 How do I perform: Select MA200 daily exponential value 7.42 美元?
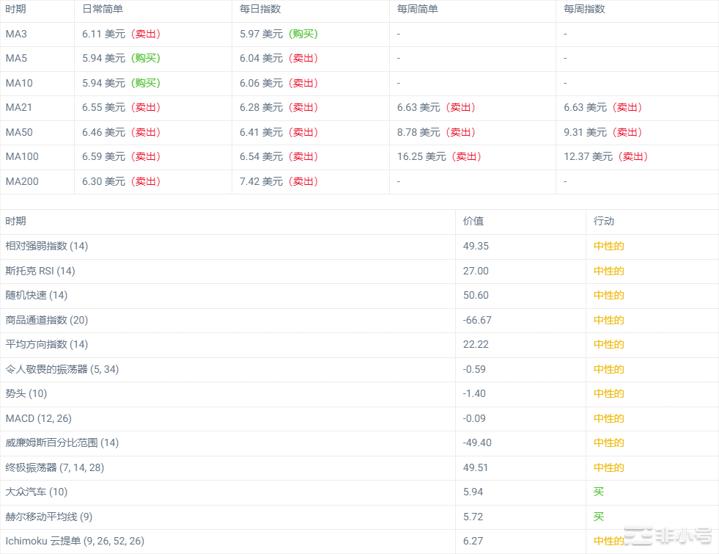tap(261, 181)
